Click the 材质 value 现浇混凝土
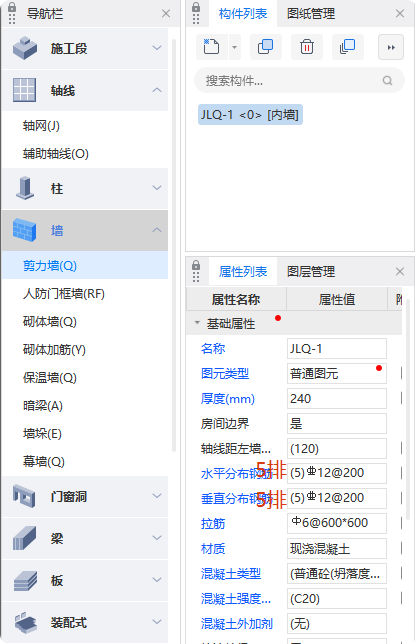 click(337, 549)
